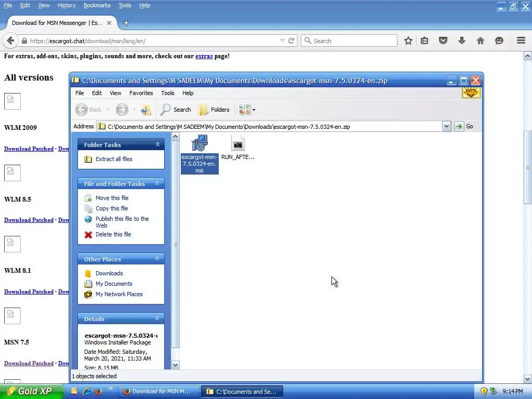Open the Firefox hamburger menu

point(521,41)
